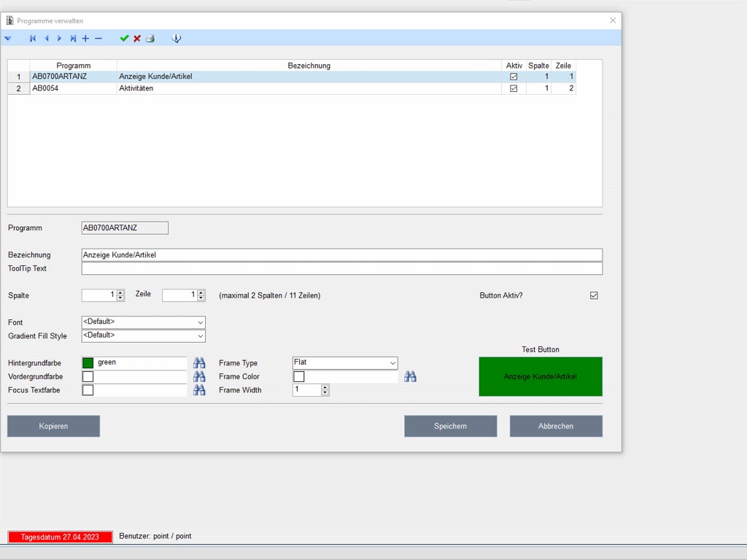747x560 pixels.
Task: Go to the next record
Action: pyautogui.click(x=59, y=38)
